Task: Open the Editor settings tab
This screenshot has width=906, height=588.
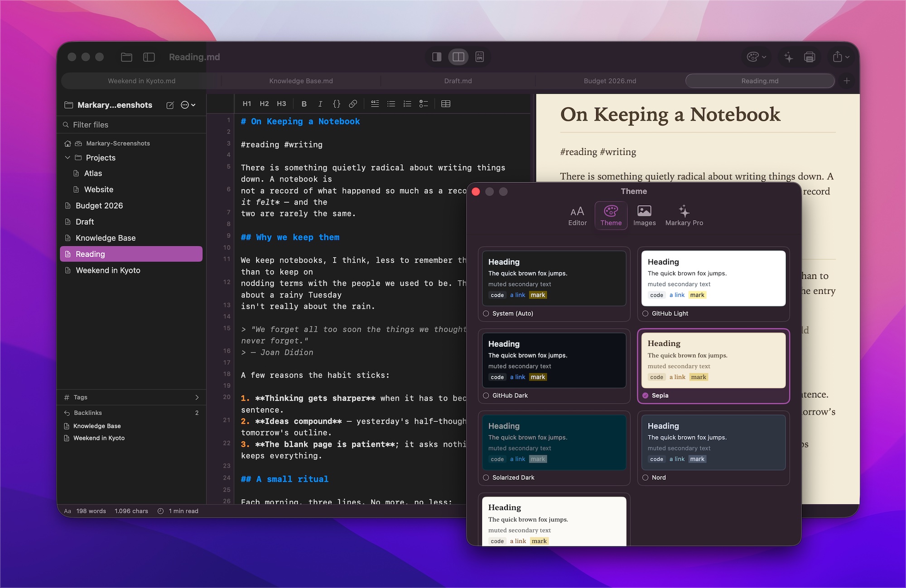Action: [578, 215]
